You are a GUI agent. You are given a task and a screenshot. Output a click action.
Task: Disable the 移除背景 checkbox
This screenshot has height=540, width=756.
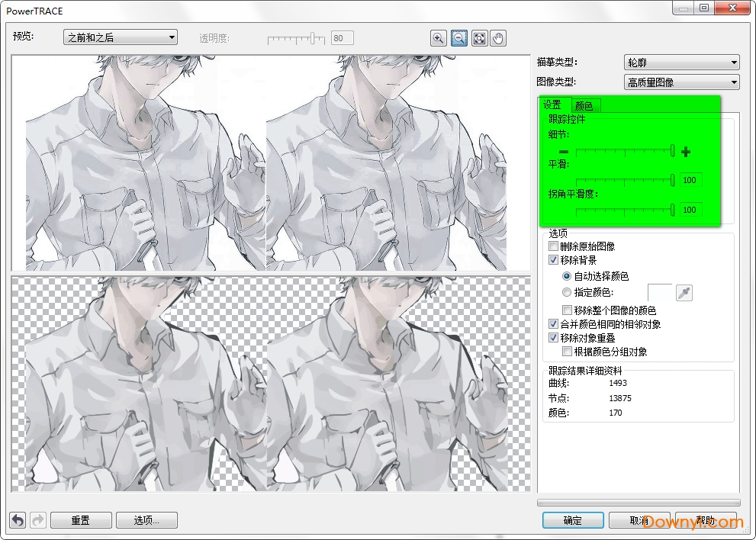coord(553,259)
